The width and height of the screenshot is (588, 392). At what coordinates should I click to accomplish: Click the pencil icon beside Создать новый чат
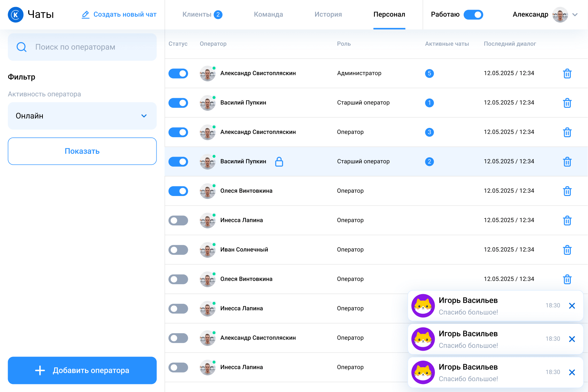85,15
